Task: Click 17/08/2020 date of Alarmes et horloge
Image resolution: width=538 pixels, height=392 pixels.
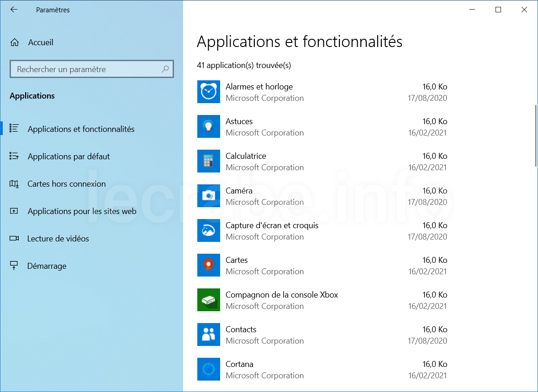Action: tap(427, 98)
